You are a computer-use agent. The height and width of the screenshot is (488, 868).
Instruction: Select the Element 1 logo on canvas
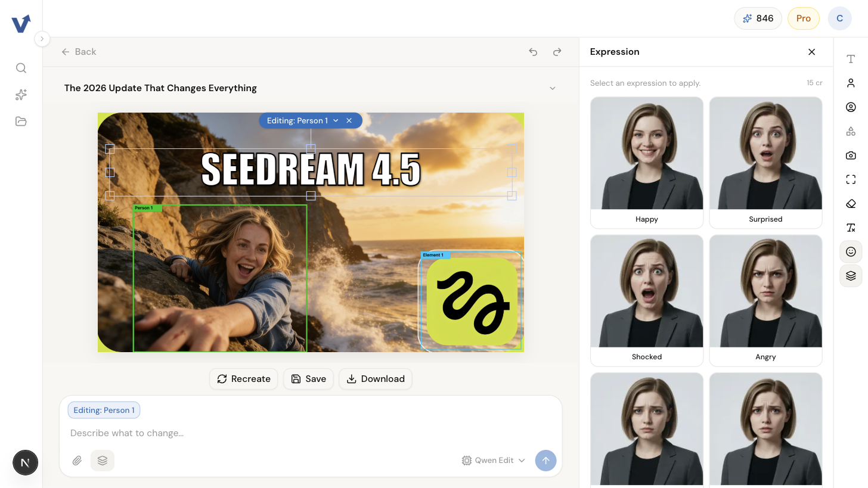pyautogui.click(x=472, y=301)
